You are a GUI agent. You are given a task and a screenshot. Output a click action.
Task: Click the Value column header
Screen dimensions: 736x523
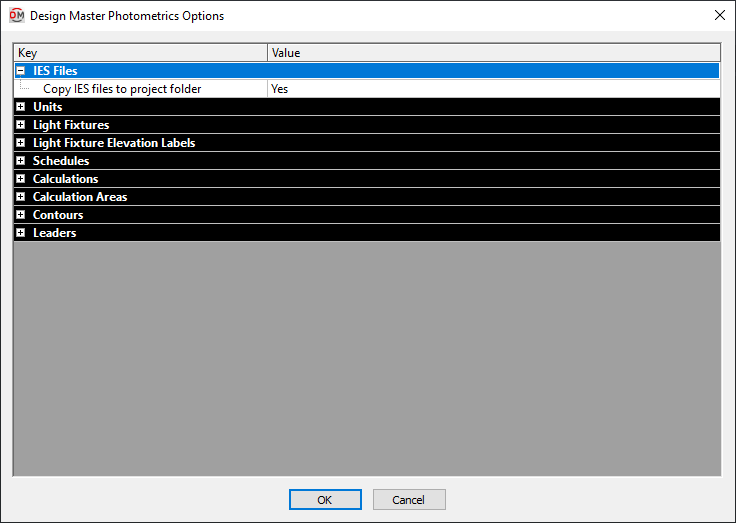click(x=494, y=53)
